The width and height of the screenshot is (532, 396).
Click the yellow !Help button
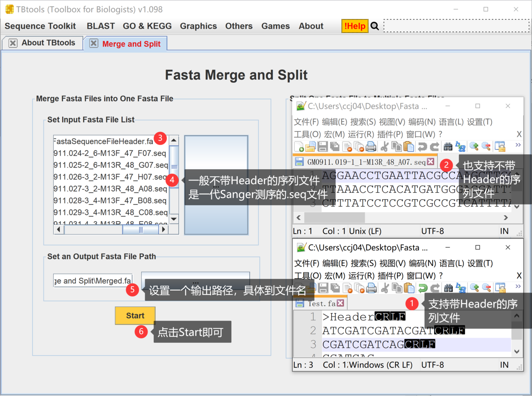[x=355, y=26]
